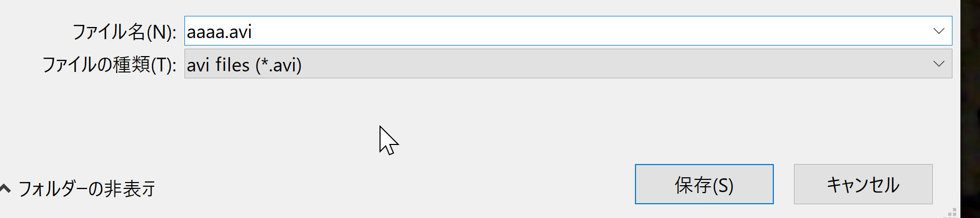Click the blank space left of the 保存(S) button
Screen dimensions: 980x218
pos(398,184)
